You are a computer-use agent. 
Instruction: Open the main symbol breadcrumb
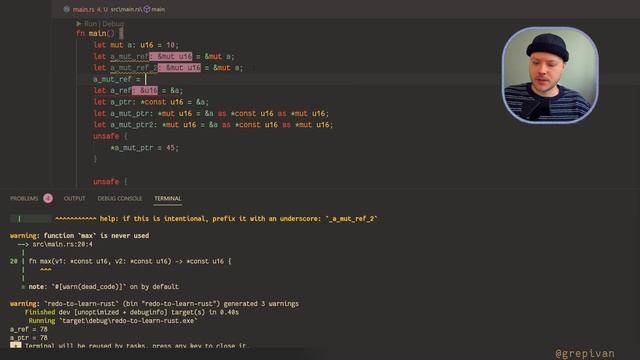tap(158, 9)
